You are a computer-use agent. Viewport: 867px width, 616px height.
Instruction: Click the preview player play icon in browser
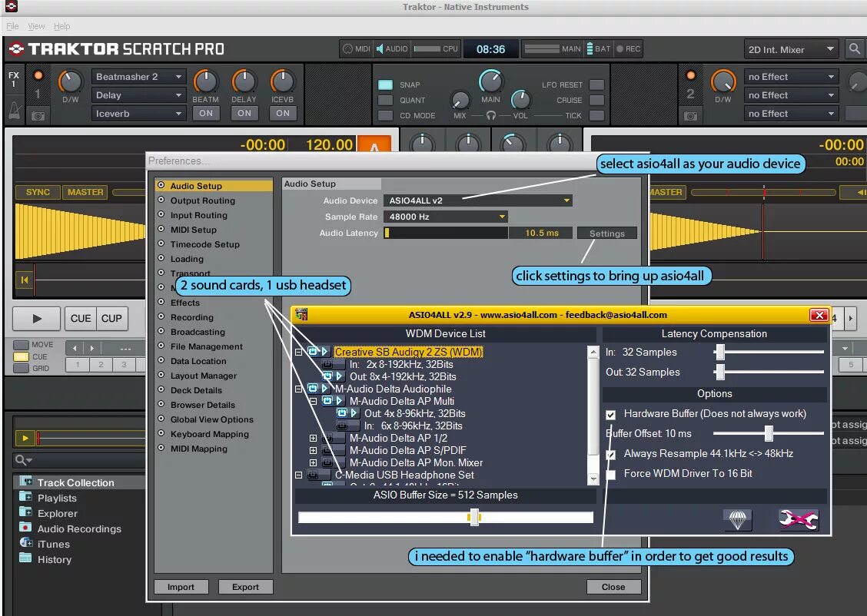25,438
